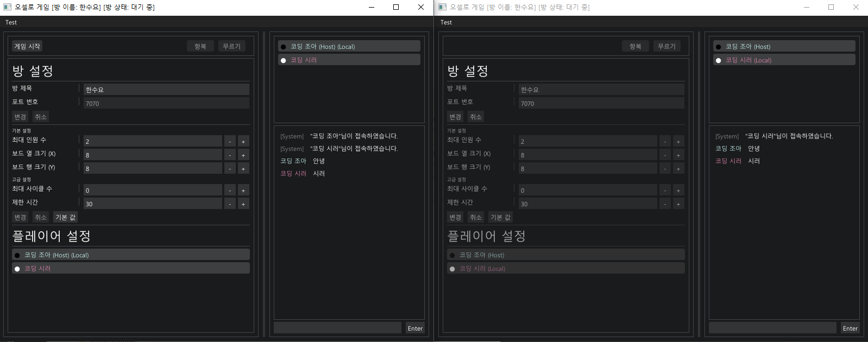The width and height of the screenshot is (868, 342).
Task: Click 취소 below 포트 번호 in the left window
Action: pos(41,117)
